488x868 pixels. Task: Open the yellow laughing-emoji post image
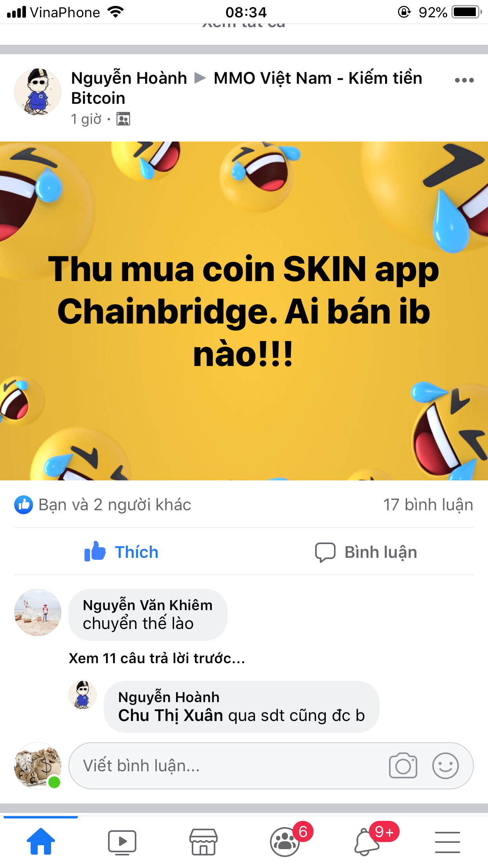244,311
